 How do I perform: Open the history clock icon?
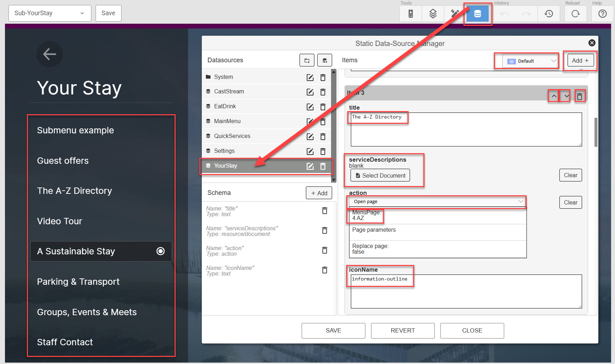pos(548,14)
